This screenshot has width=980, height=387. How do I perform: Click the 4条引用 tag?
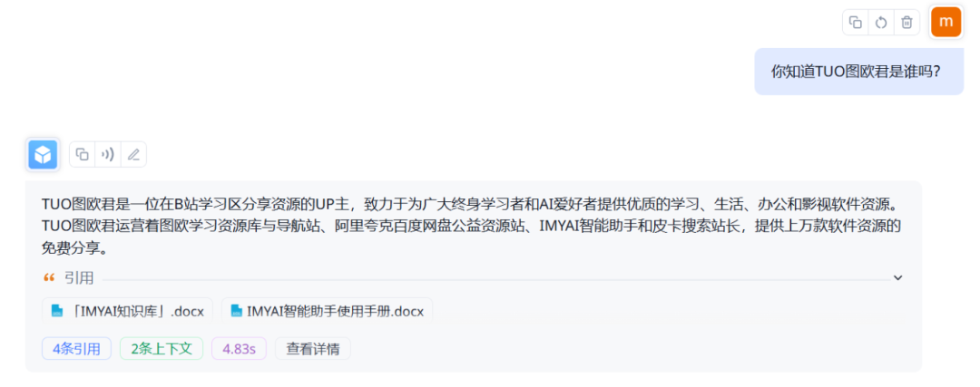[x=77, y=349]
